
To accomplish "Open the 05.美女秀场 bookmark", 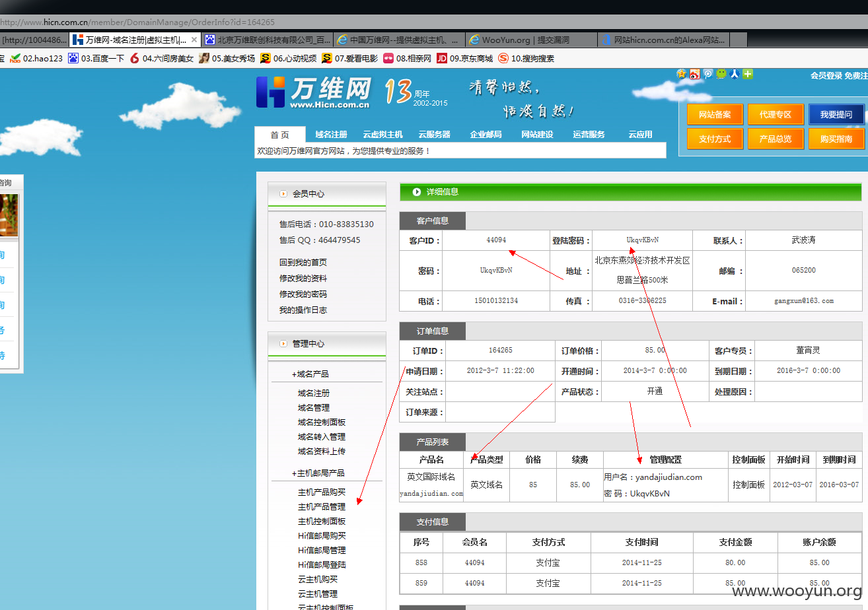I will pos(227,58).
